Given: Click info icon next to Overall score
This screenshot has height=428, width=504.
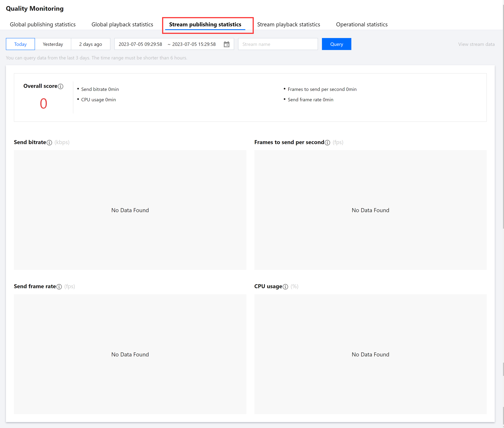Looking at the screenshot, I should click(x=61, y=86).
